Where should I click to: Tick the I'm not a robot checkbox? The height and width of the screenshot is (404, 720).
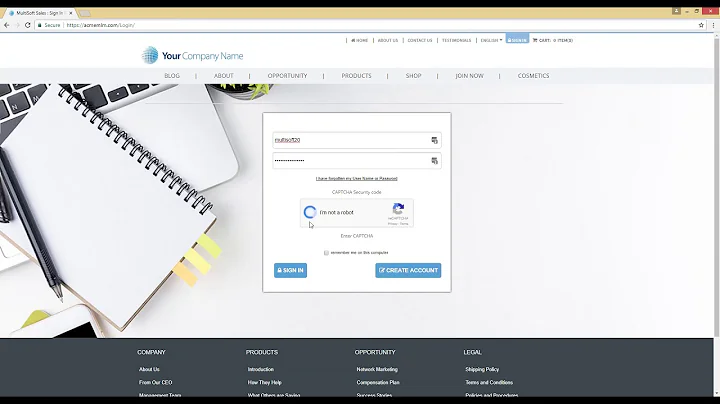point(310,212)
